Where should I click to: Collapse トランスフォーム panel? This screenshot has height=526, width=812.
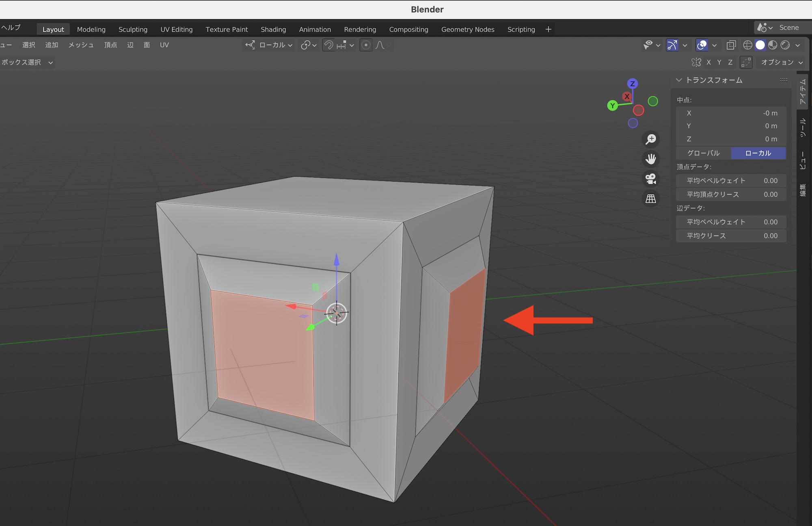[x=679, y=80]
